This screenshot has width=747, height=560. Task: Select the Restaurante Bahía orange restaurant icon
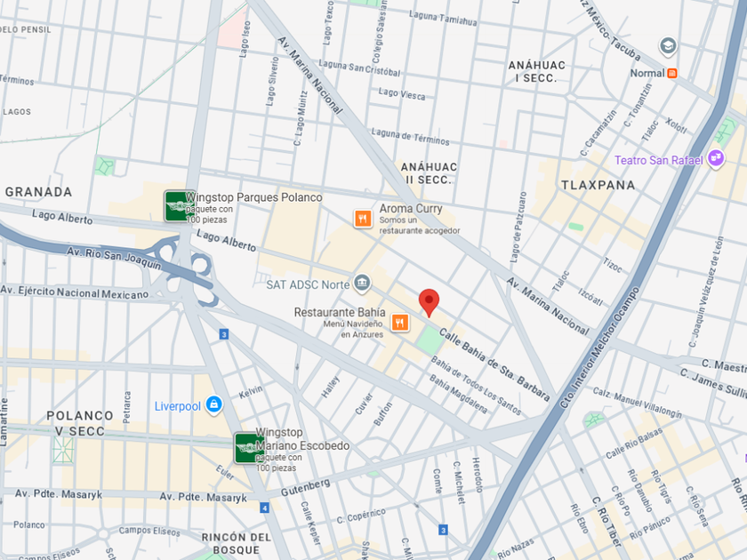(400, 323)
